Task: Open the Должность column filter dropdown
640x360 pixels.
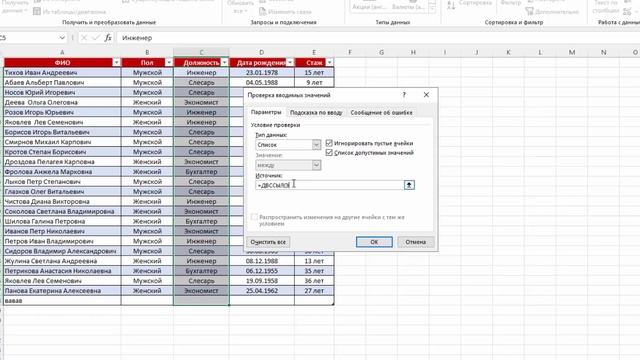Action: pyautogui.click(x=224, y=62)
